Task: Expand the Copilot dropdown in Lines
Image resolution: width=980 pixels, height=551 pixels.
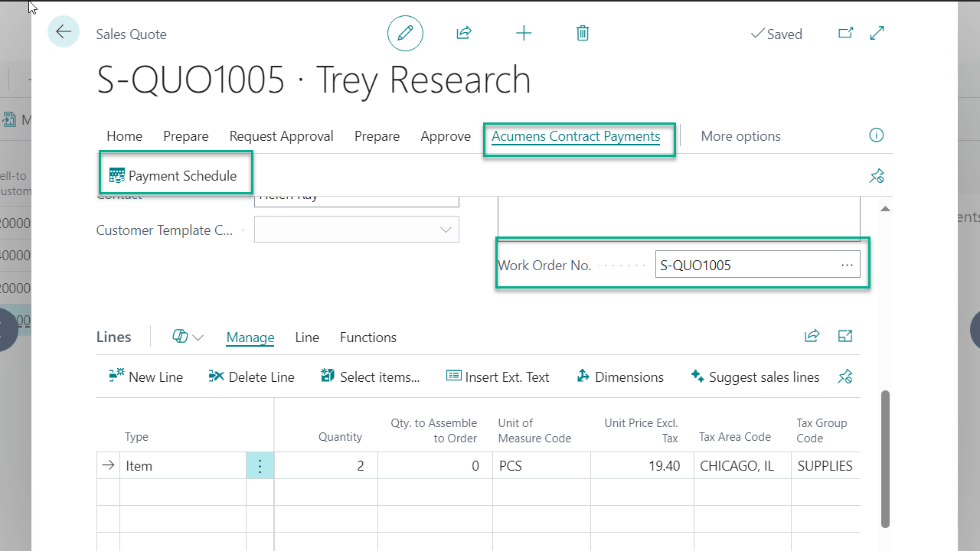Action: pos(188,337)
